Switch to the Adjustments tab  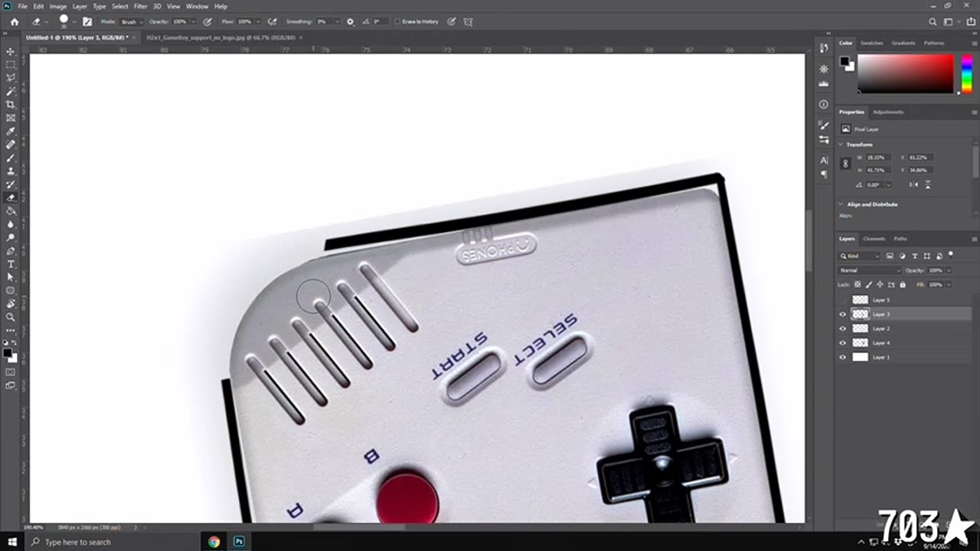pos(888,112)
